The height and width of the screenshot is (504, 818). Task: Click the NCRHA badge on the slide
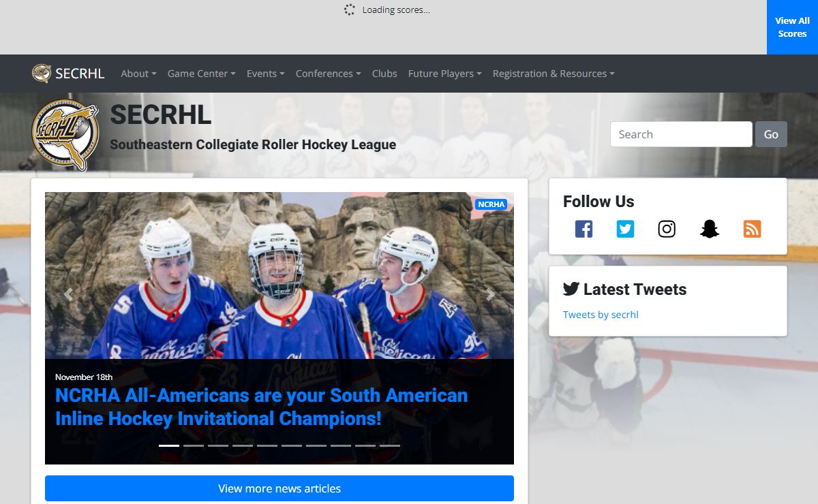click(x=491, y=204)
